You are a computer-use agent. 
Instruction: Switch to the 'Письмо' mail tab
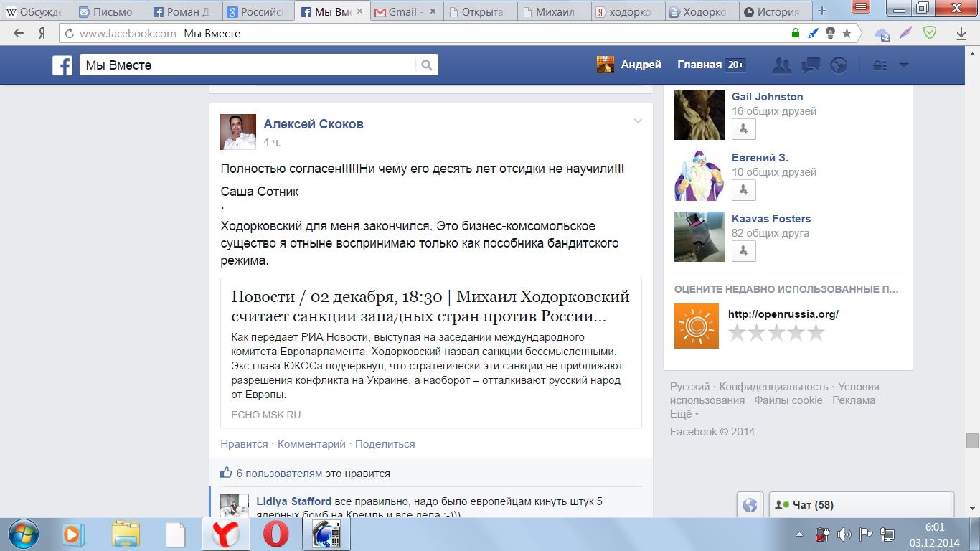(110, 11)
